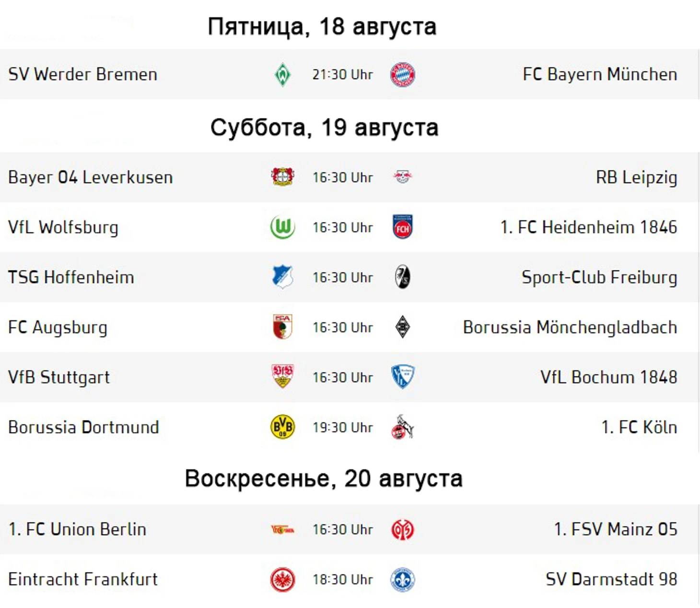Click the FC Bayern München logo
700x608 pixels.
[402, 75]
